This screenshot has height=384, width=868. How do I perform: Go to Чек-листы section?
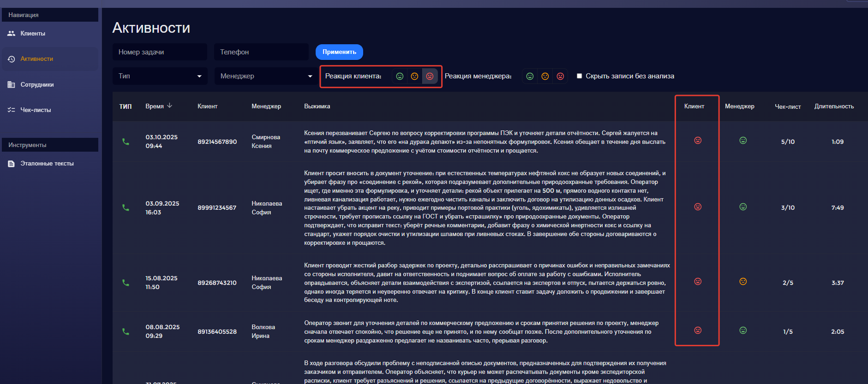coord(36,110)
